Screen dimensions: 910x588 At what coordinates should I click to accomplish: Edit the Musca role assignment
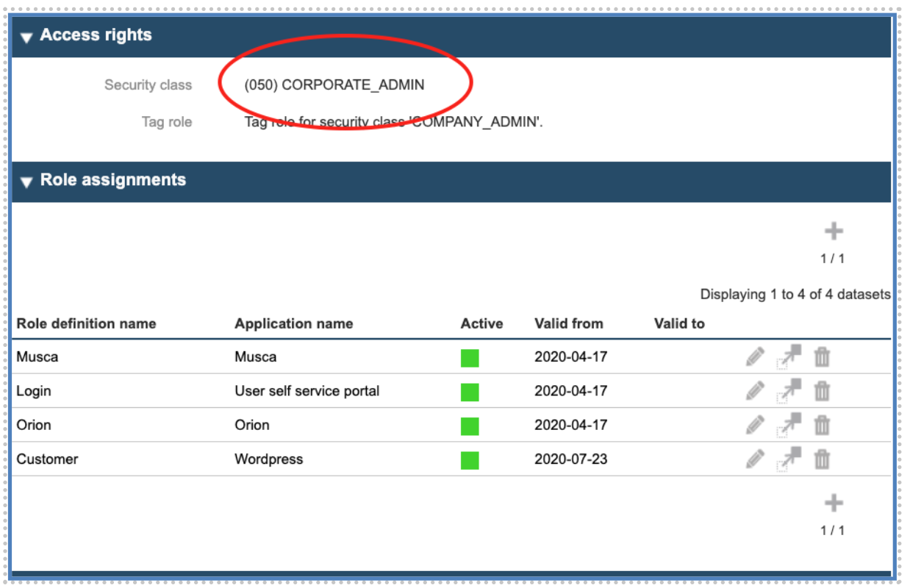pyautogui.click(x=754, y=356)
